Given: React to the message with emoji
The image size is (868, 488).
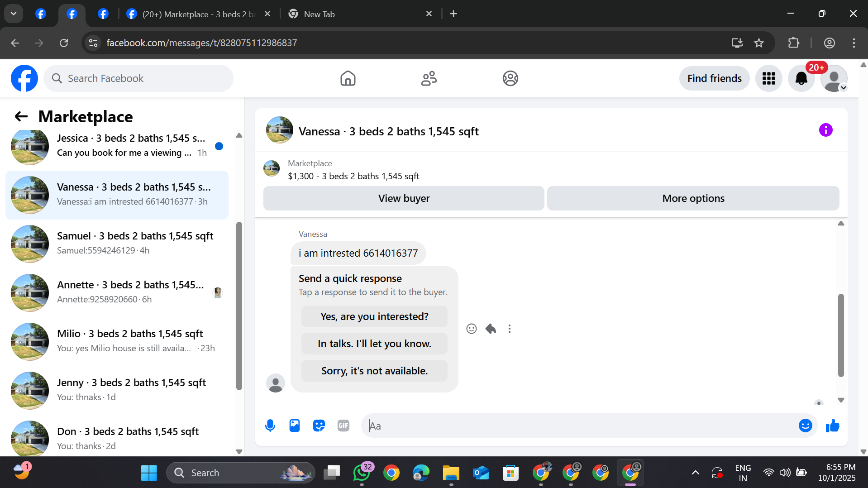Looking at the screenshot, I should click(x=472, y=329).
